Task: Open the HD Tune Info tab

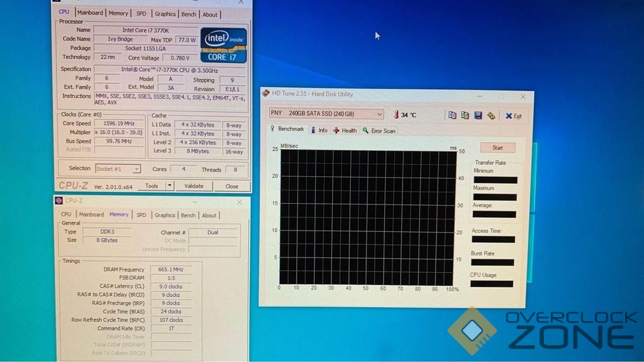Action: pos(319,131)
